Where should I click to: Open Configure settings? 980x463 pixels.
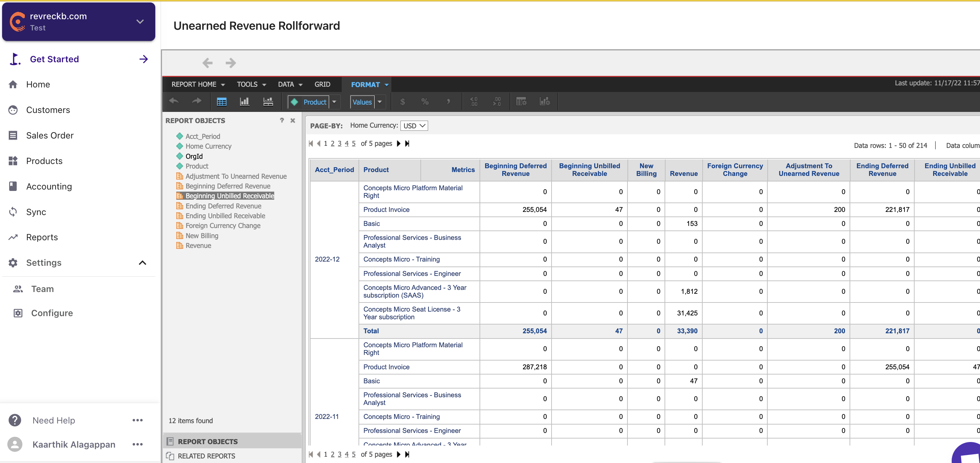tap(52, 313)
